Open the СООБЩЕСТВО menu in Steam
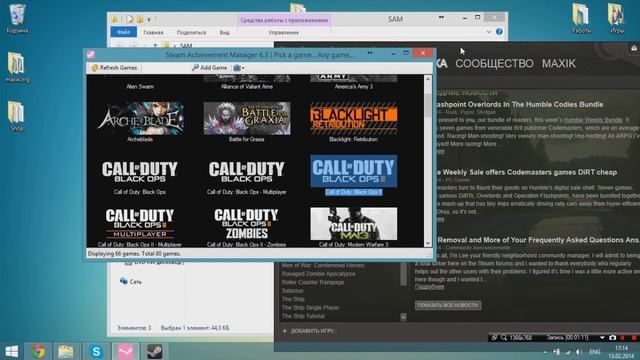 pyautogui.click(x=494, y=64)
